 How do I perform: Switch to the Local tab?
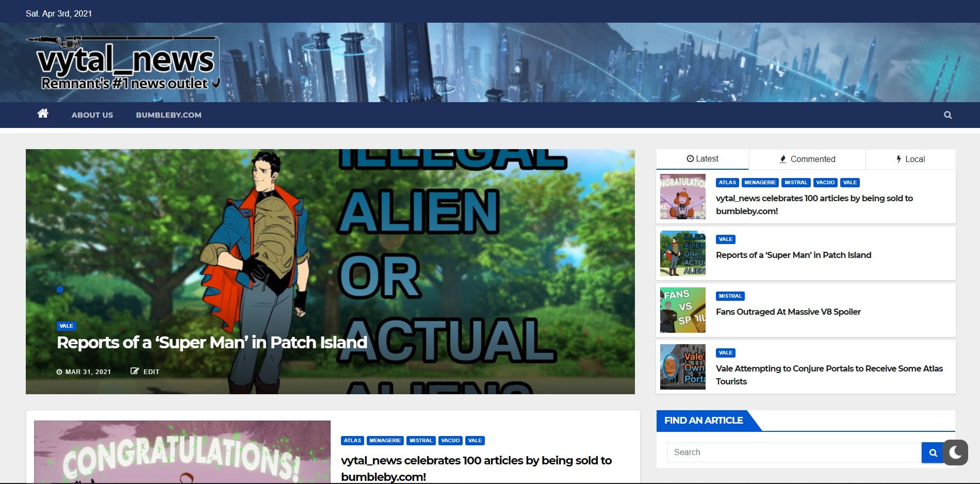click(910, 159)
